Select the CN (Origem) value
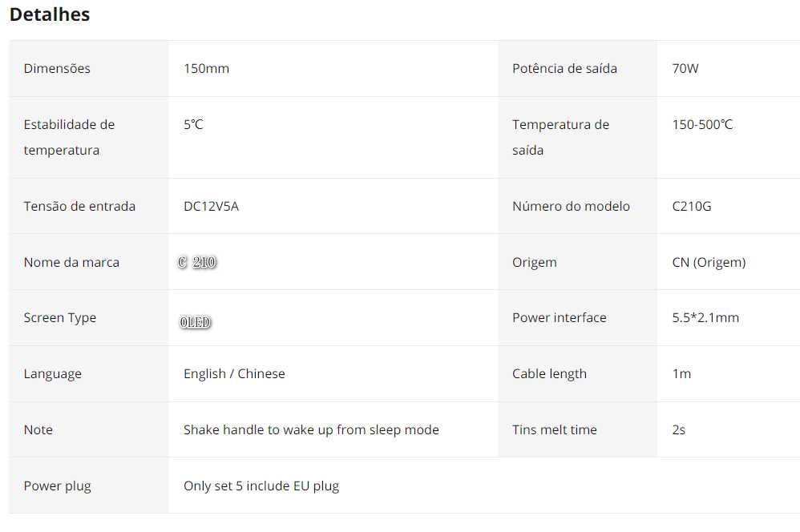This screenshot has height=532, width=800. pos(709,262)
